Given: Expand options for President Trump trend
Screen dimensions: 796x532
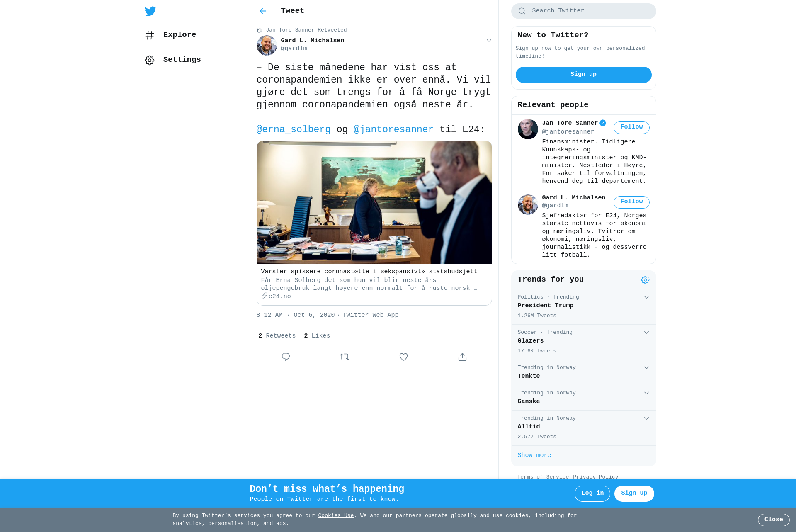Looking at the screenshot, I should tap(646, 297).
